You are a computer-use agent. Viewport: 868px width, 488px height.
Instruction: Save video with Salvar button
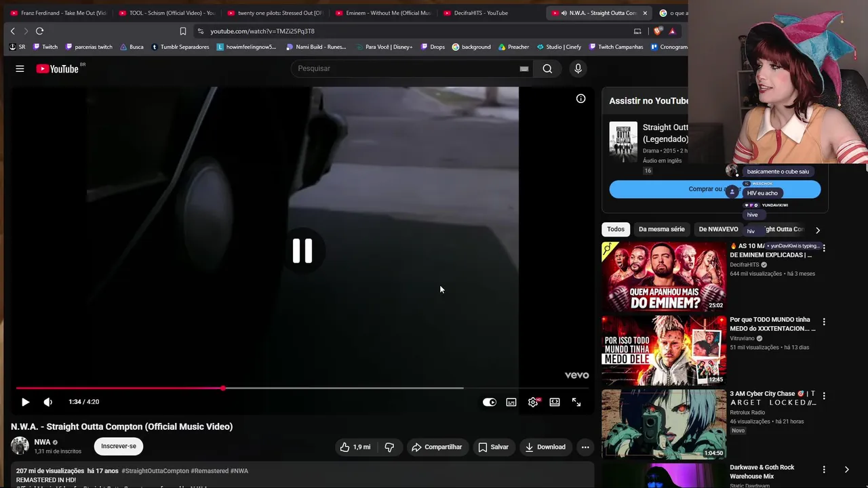point(493,447)
